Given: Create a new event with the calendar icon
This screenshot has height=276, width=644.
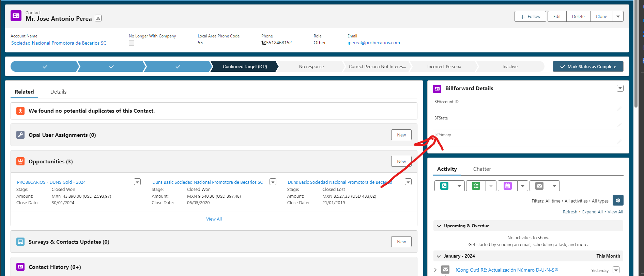Looking at the screenshot, I should pos(508,186).
